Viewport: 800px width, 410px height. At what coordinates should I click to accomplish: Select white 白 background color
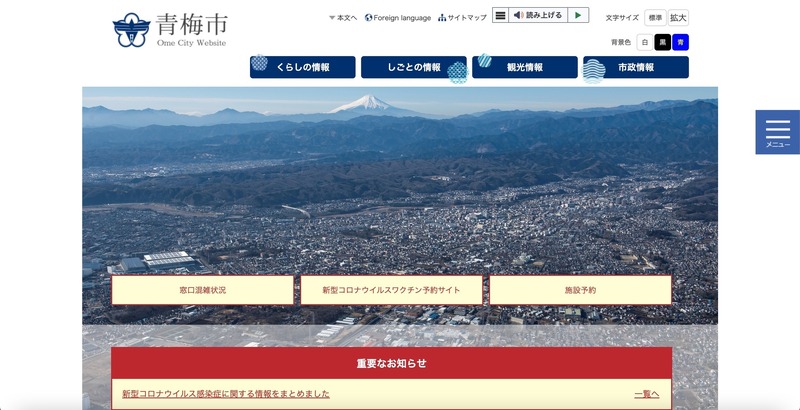pos(644,42)
